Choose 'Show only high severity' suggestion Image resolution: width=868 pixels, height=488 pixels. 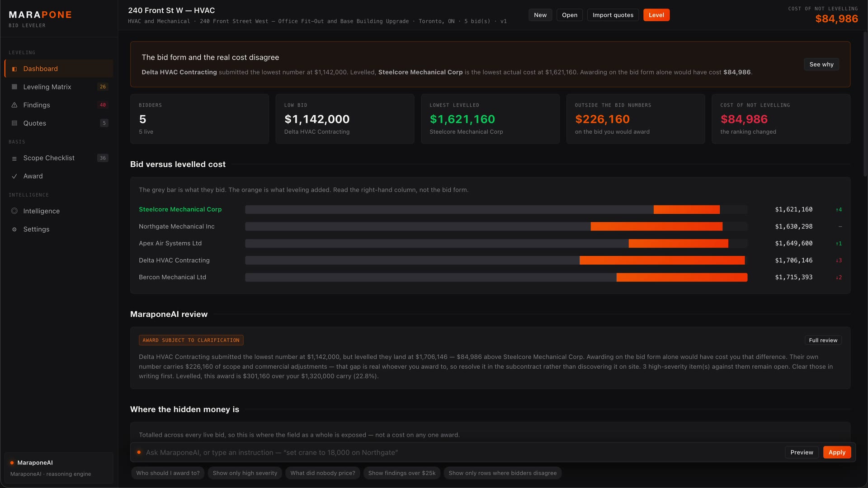[245, 473]
